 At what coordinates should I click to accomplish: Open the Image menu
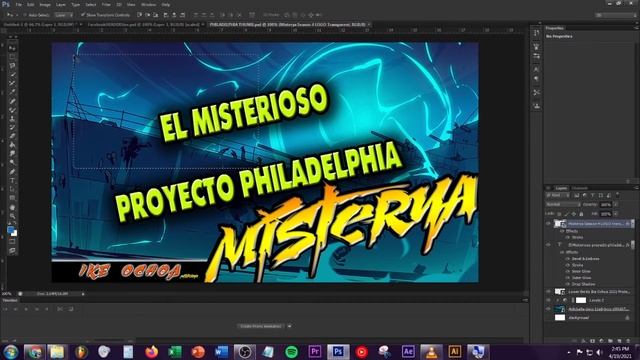45,4
